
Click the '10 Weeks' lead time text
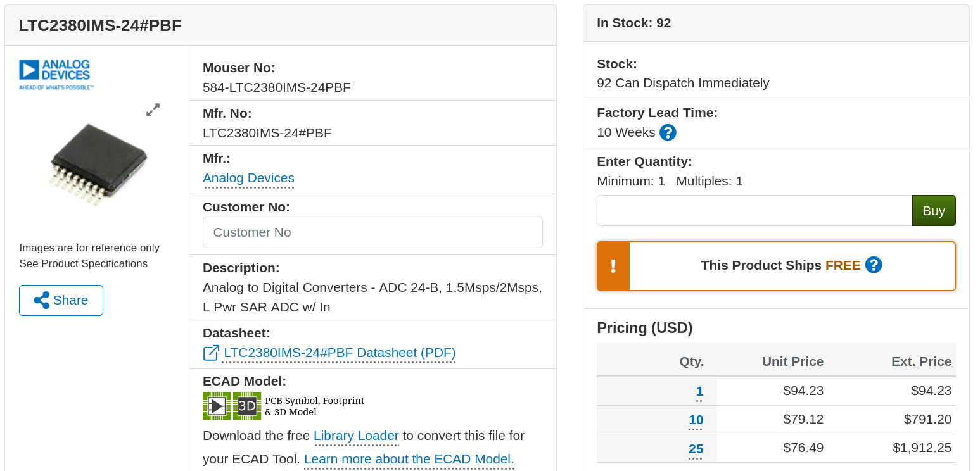point(626,132)
